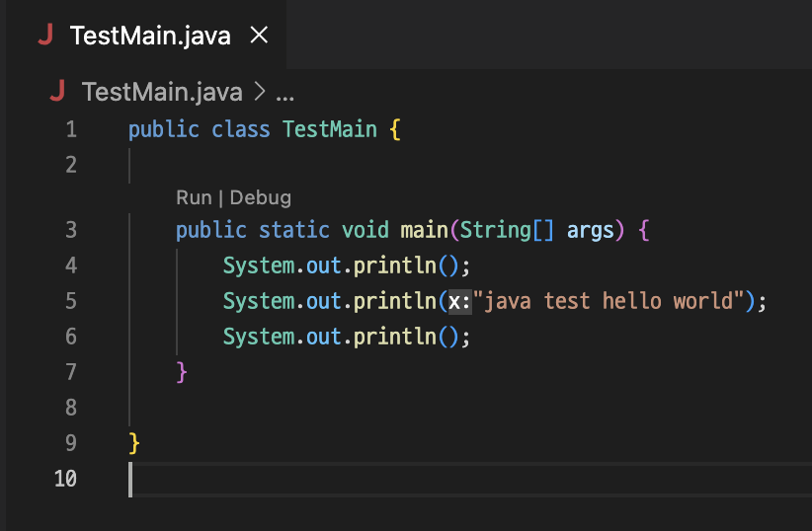This screenshot has height=531, width=812.
Task: Click the 'class' keyword on line 1
Action: 241,129
